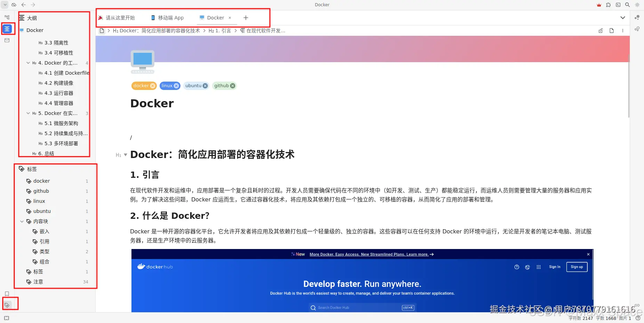The width and height of the screenshot is (644, 323).
Task: Remove the docker tag
Action: (152, 86)
